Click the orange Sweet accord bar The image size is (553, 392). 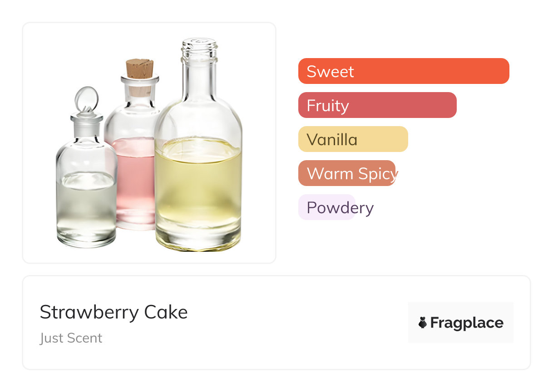pyautogui.click(x=403, y=71)
